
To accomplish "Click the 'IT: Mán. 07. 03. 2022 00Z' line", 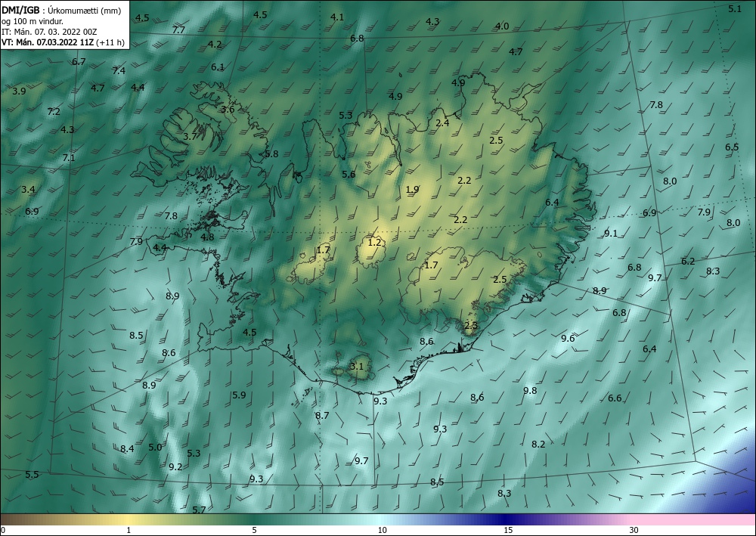I will tap(50, 32).
